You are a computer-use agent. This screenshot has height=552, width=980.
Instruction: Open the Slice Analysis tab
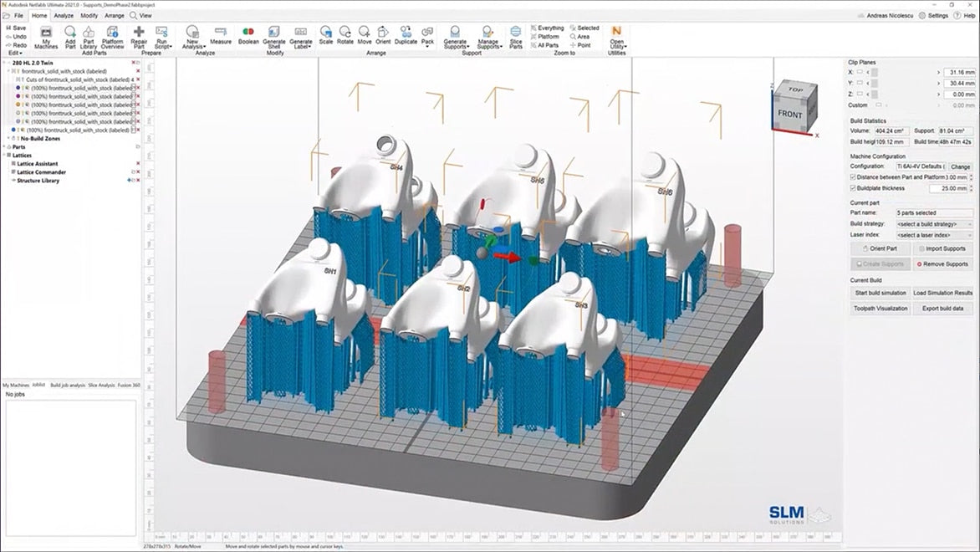point(101,385)
